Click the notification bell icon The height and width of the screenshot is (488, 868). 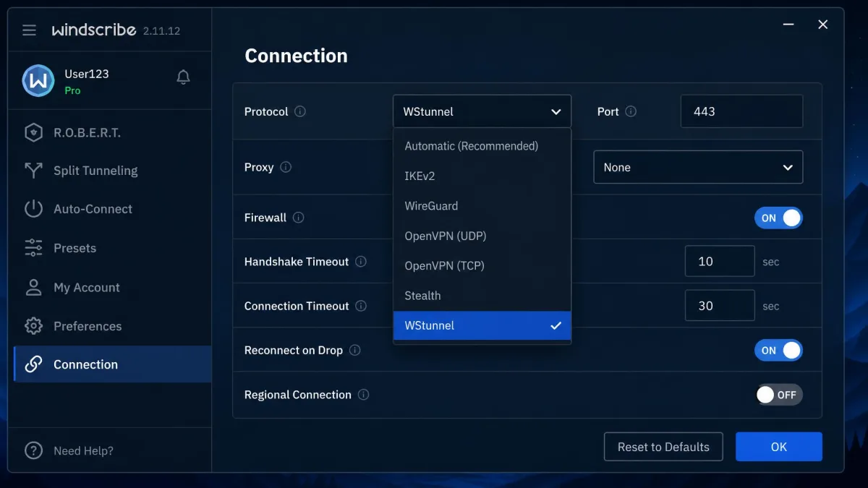[x=184, y=77]
